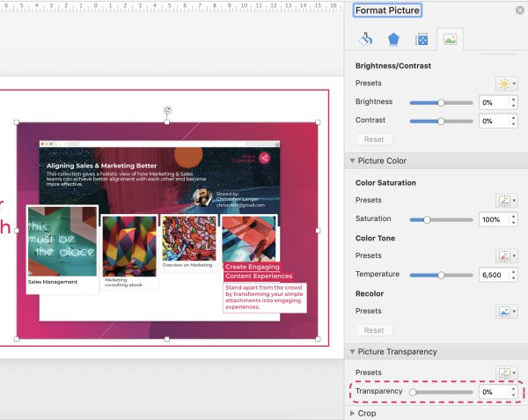The image size is (528, 420).
Task: Open the Size & Properties tab
Action: [x=422, y=40]
